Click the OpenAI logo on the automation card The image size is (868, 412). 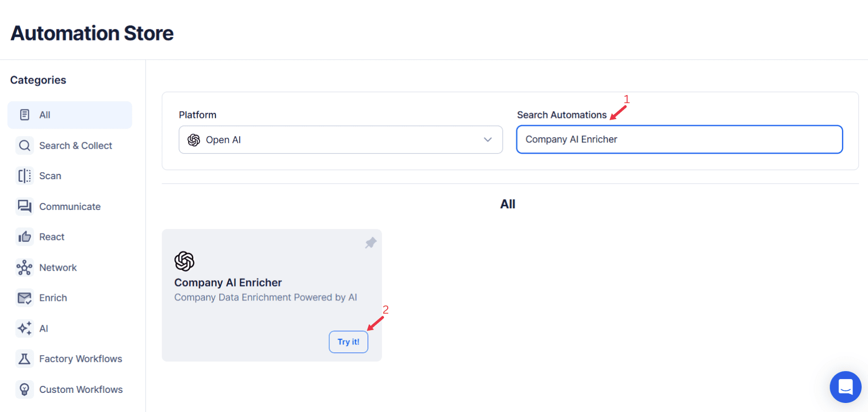[185, 261]
